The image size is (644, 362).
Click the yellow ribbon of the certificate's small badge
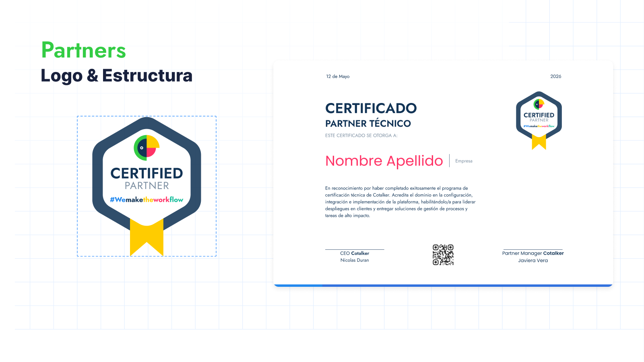539,142
